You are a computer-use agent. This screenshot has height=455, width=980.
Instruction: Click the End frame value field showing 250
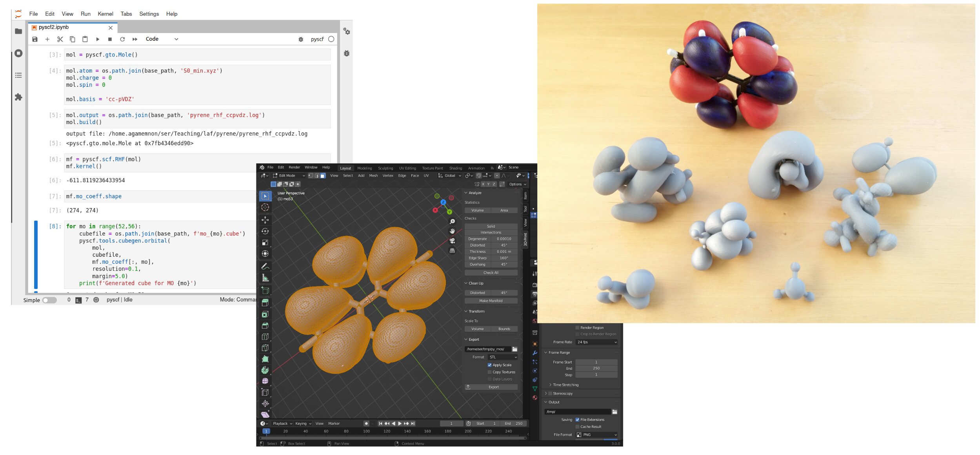click(x=596, y=368)
